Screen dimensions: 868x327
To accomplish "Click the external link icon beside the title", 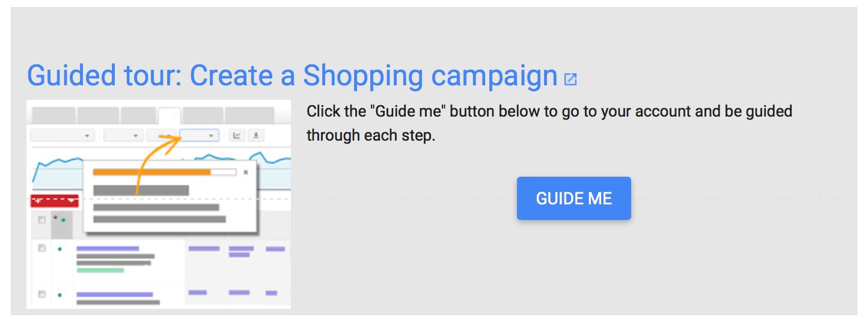I will pos(570,79).
